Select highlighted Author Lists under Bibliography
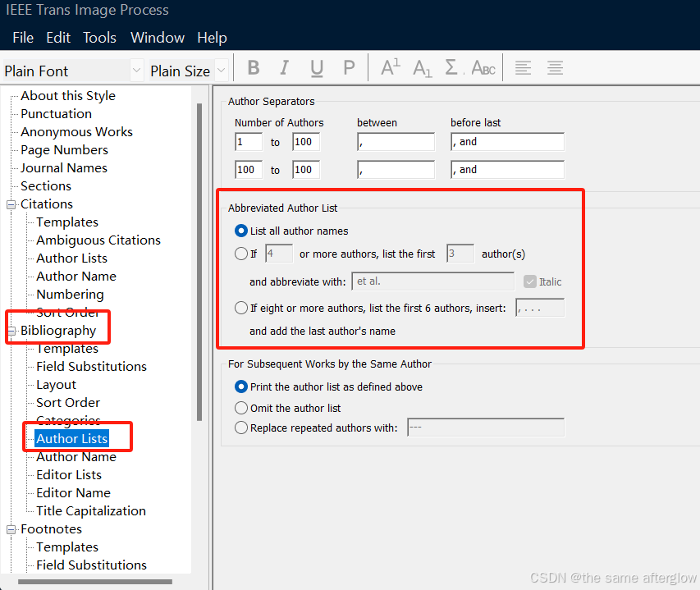700x590 pixels. [72, 439]
